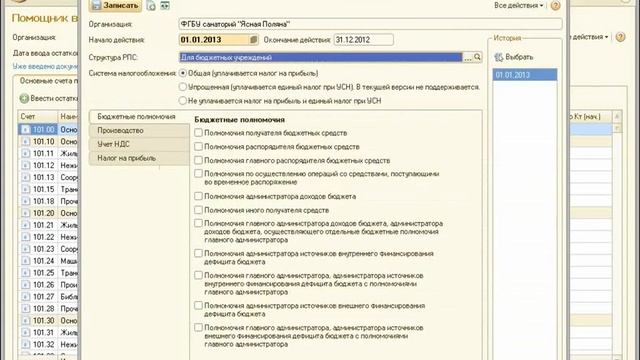Click the row icon beside account 101.00
Screen dimensions: 640x360
click(25, 129)
